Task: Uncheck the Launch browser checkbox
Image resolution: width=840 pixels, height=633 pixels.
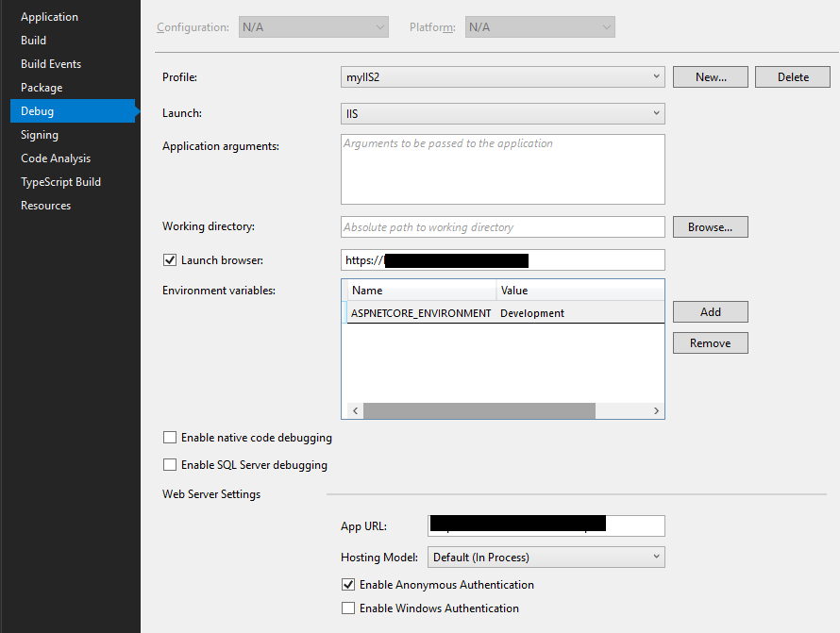Action: click(170, 260)
